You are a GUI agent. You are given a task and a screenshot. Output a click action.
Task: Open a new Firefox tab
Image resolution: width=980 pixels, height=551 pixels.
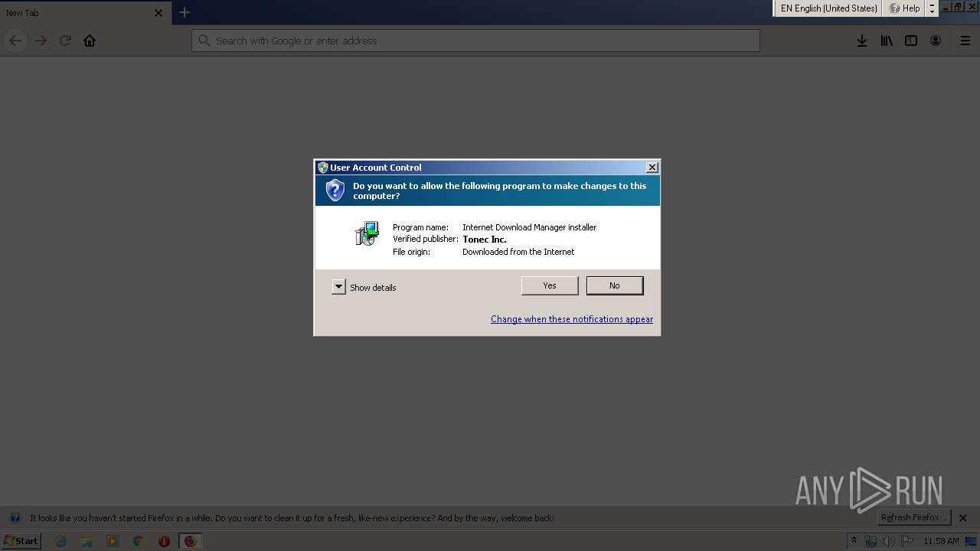(x=185, y=12)
